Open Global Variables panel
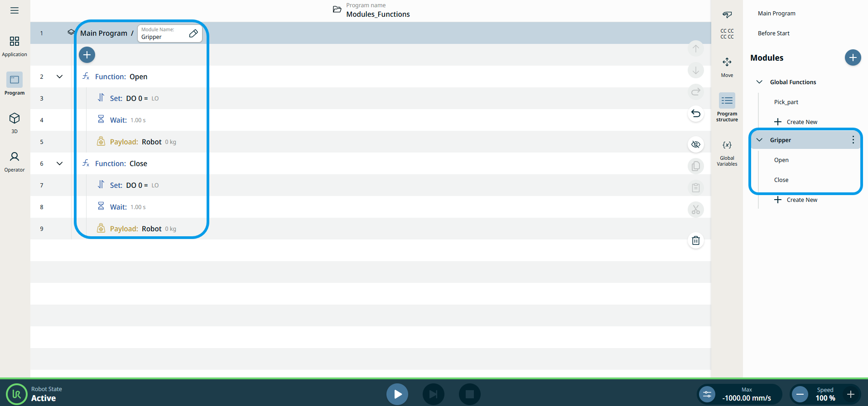Image resolution: width=868 pixels, height=406 pixels. coord(727,153)
